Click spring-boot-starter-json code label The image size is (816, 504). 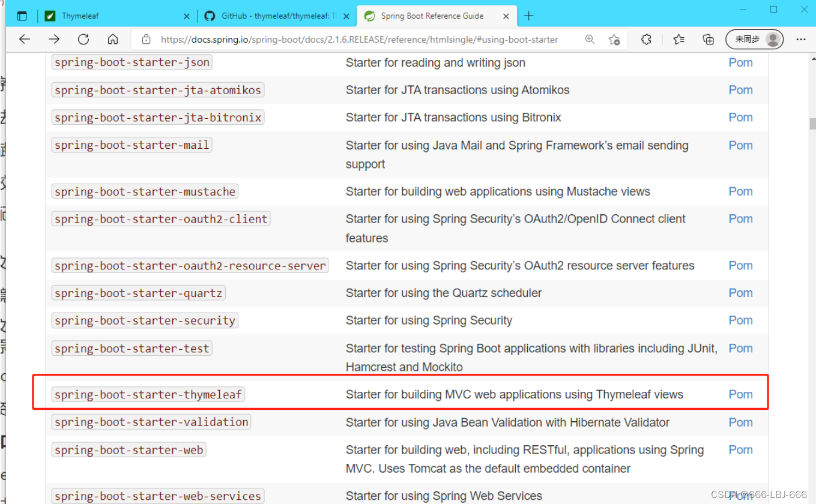click(x=132, y=62)
